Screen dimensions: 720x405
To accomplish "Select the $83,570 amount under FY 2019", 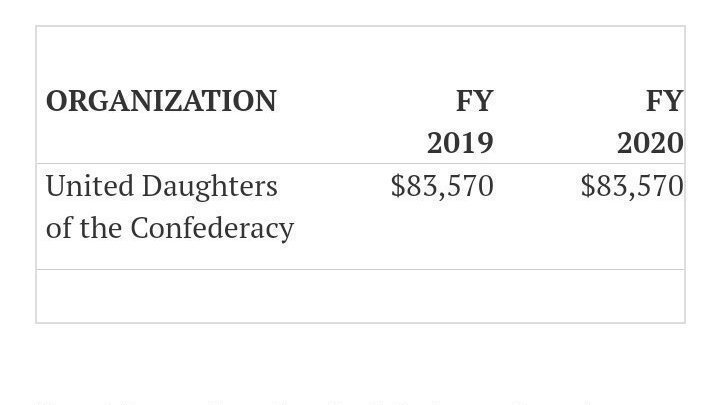I will coord(442,186).
